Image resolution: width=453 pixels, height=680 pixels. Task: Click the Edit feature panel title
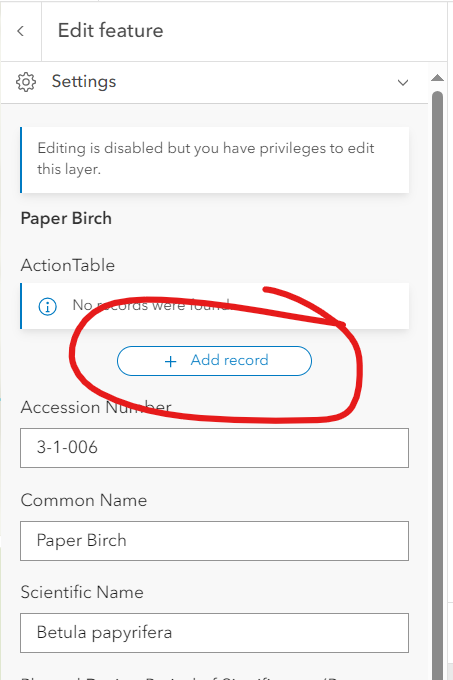pyautogui.click(x=111, y=31)
